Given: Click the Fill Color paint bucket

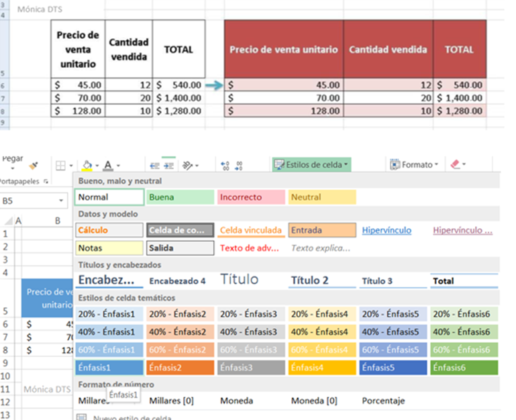Looking at the screenshot, I should [87, 165].
